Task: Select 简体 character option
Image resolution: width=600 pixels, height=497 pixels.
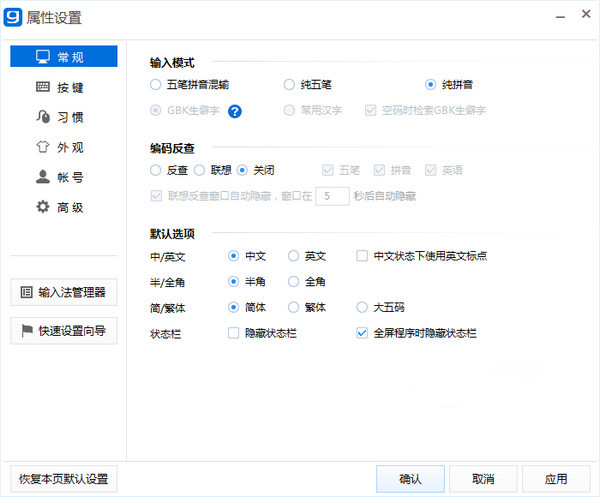Action: coord(233,307)
